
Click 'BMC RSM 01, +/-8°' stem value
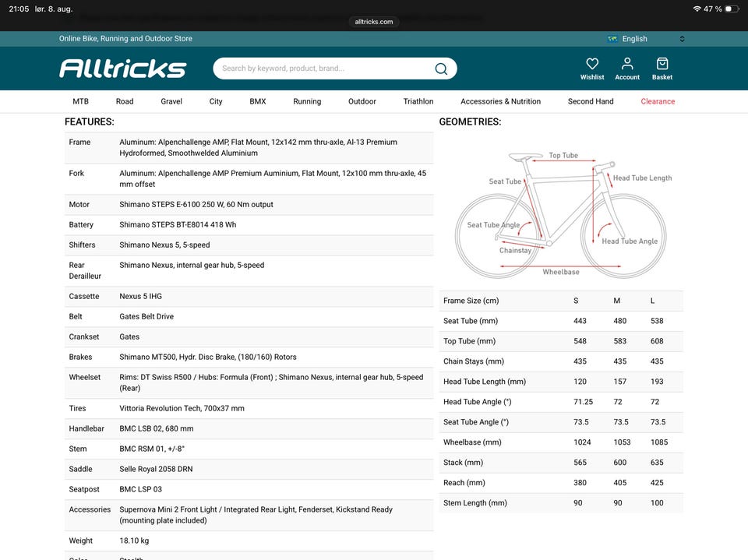click(152, 449)
